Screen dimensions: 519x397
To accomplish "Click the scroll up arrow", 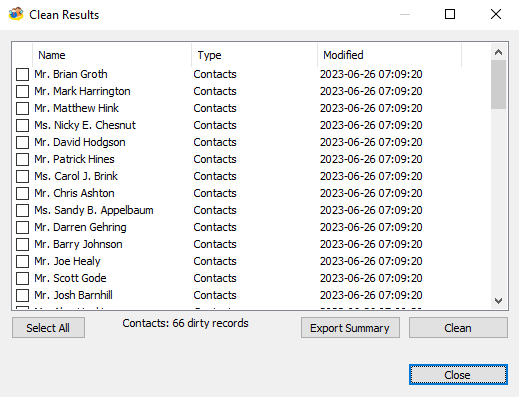I will [x=498, y=52].
